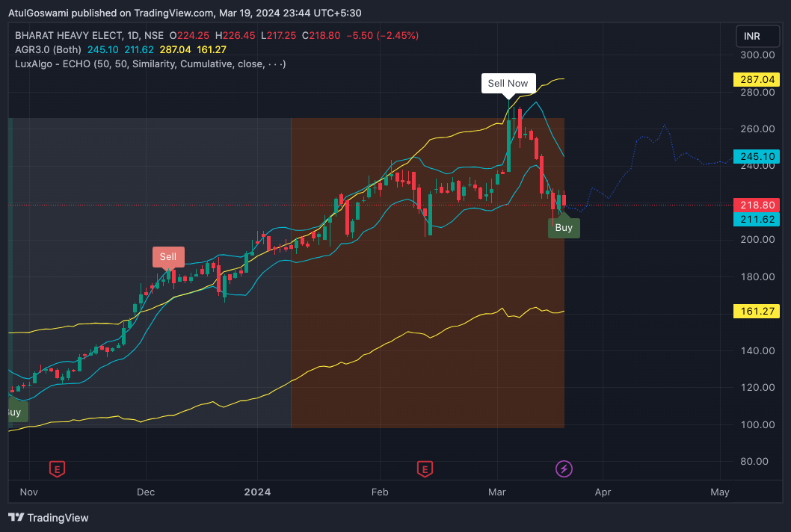Click the AtulGoswami published header text
Image resolution: width=791 pixels, height=532 pixels.
point(185,13)
